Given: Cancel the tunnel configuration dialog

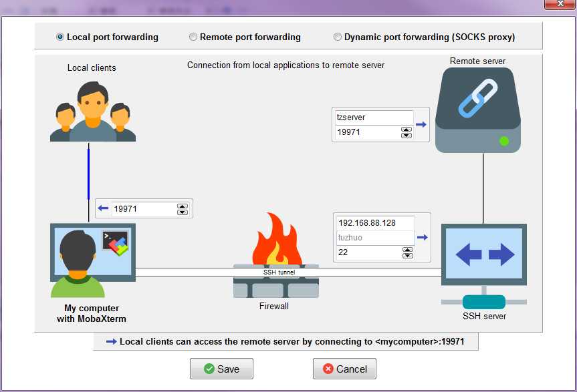Looking at the screenshot, I should pyautogui.click(x=344, y=369).
